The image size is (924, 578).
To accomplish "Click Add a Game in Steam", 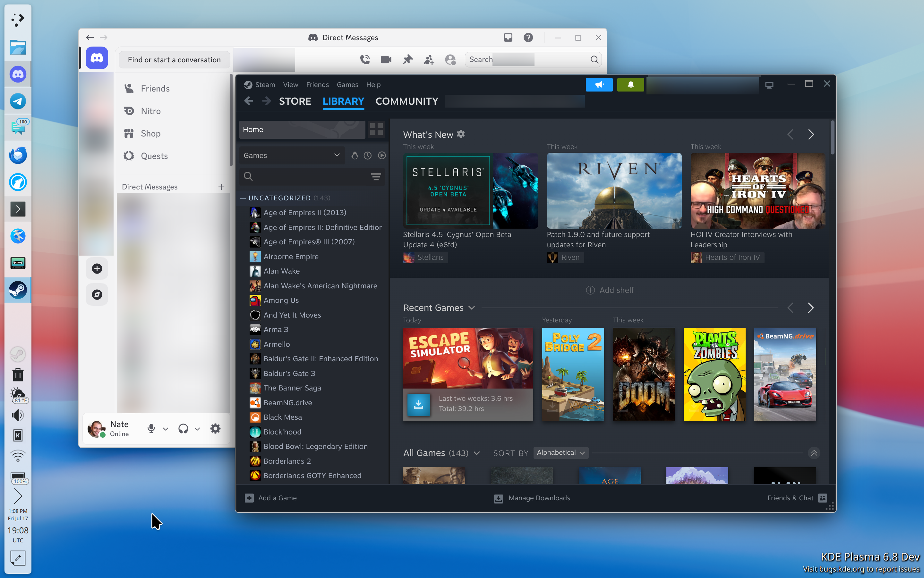I will pos(271,498).
